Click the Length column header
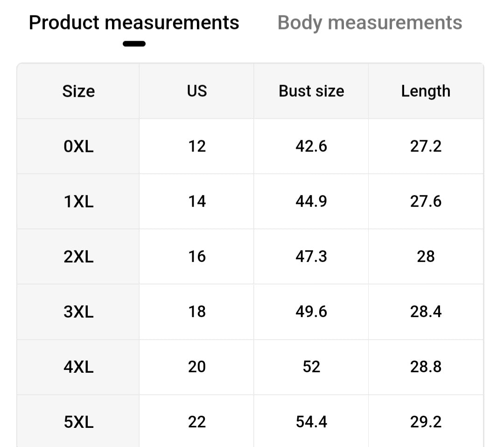504x447 pixels. pyautogui.click(x=426, y=91)
